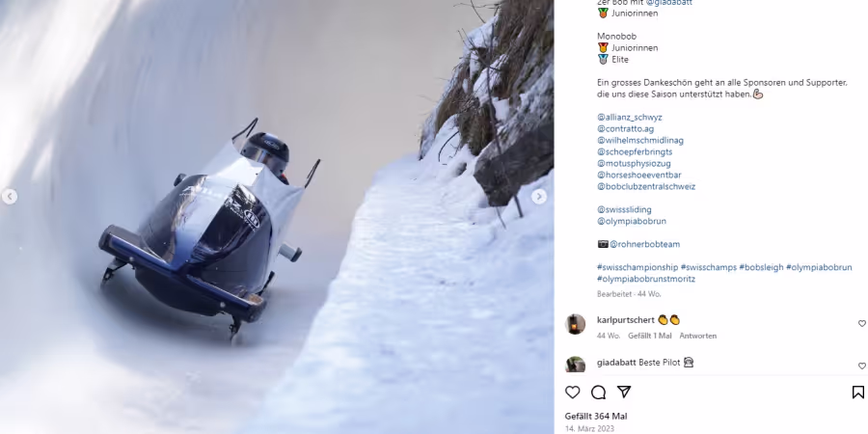
Task: Save the post with bookmark icon
Action: pos(857,392)
